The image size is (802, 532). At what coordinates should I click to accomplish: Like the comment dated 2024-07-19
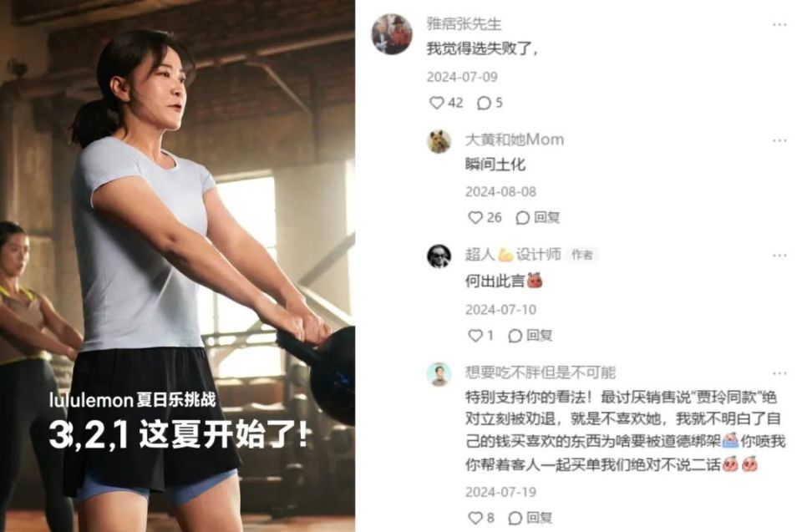click(481, 518)
